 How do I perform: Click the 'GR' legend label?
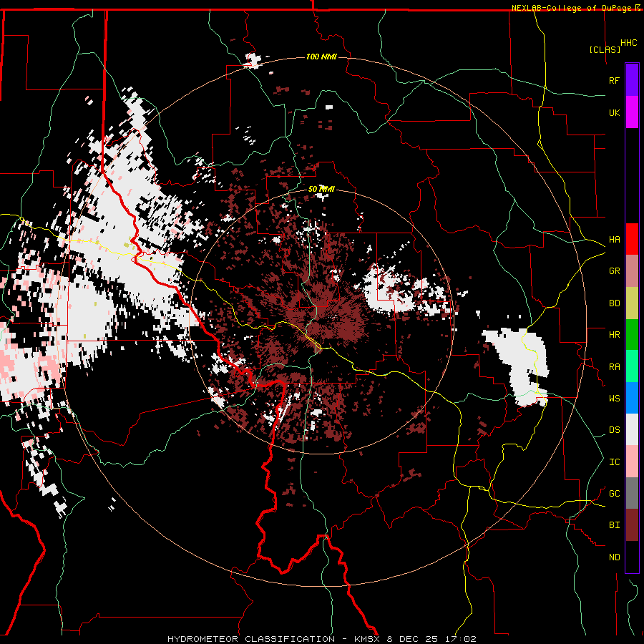tap(615, 271)
